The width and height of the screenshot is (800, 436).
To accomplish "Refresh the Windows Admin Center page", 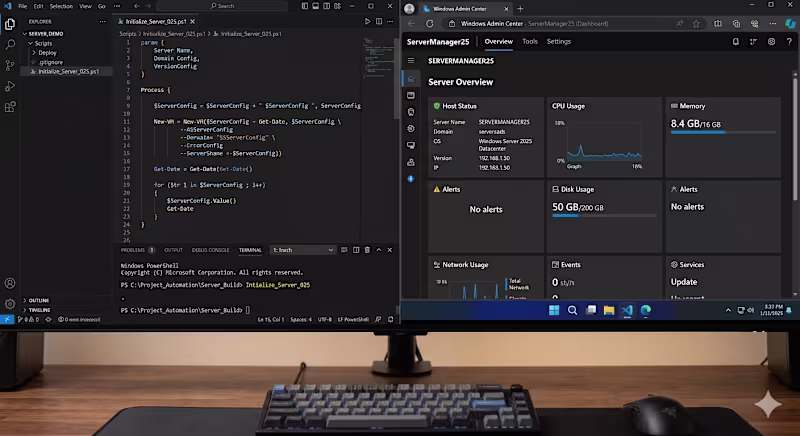I will [x=430, y=23].
